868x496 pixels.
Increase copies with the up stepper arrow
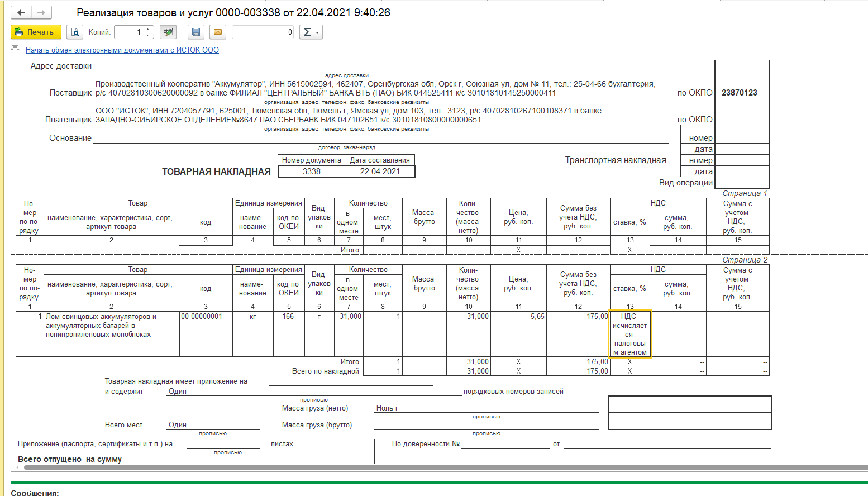pyautogui.click(x=148, y=28)
